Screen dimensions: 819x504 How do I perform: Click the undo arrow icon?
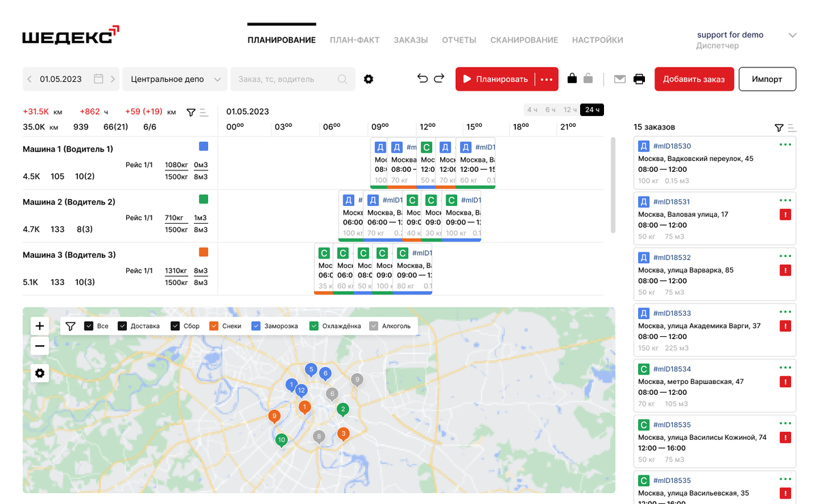click(422, 78)
